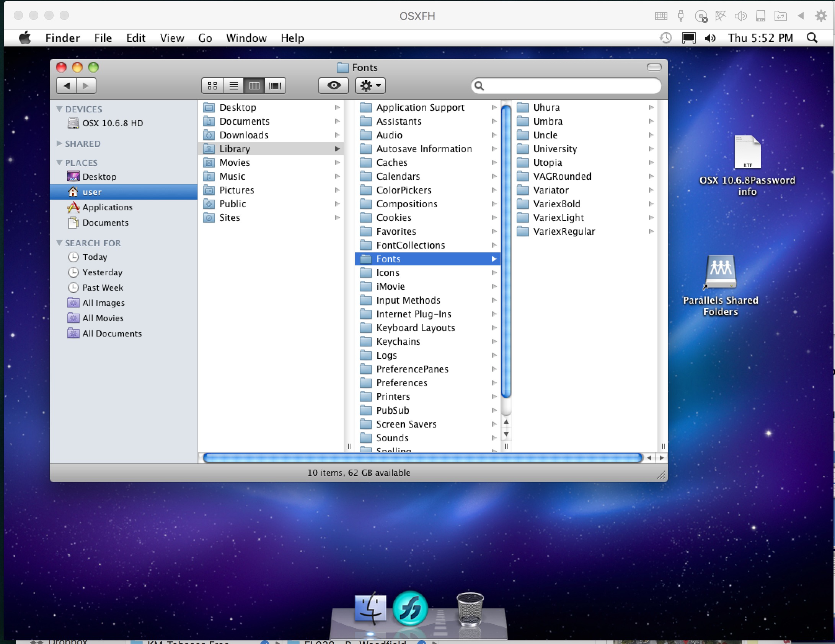
Task: Open the All Documents smart search
Action: tap(124, 333)
